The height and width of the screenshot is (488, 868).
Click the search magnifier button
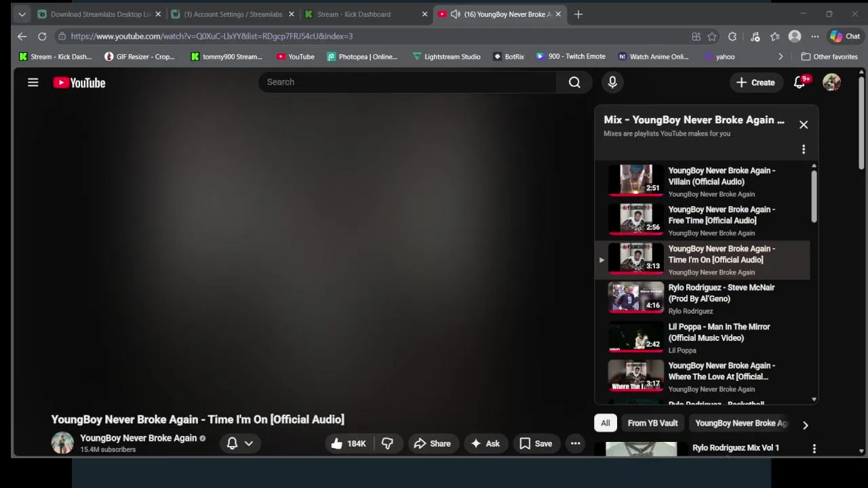point(574,82)
